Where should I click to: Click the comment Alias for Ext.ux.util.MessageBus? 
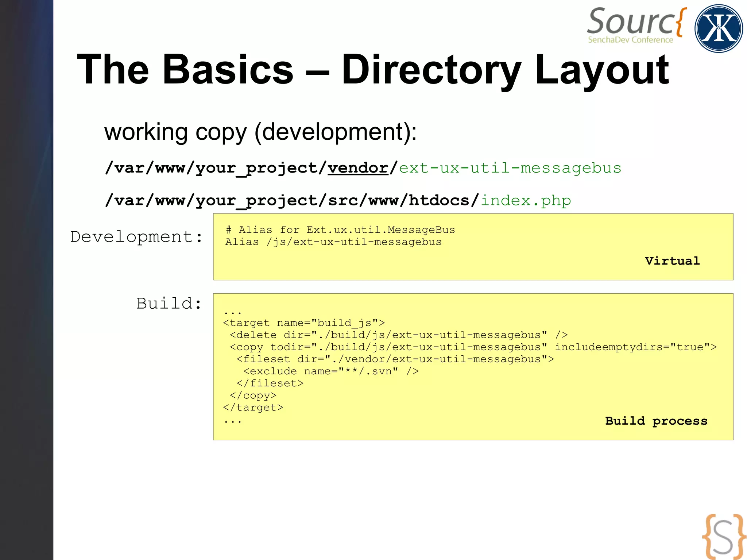340,230
